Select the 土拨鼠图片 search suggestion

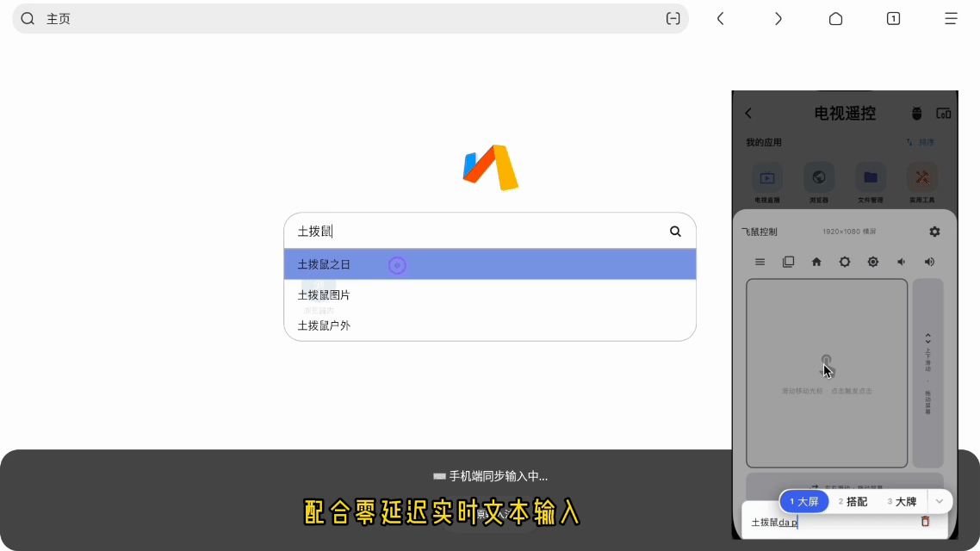point(323,294)
